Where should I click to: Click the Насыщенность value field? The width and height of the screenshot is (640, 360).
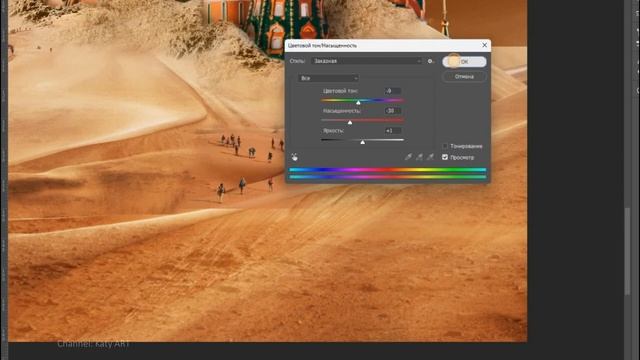point(393,111)
